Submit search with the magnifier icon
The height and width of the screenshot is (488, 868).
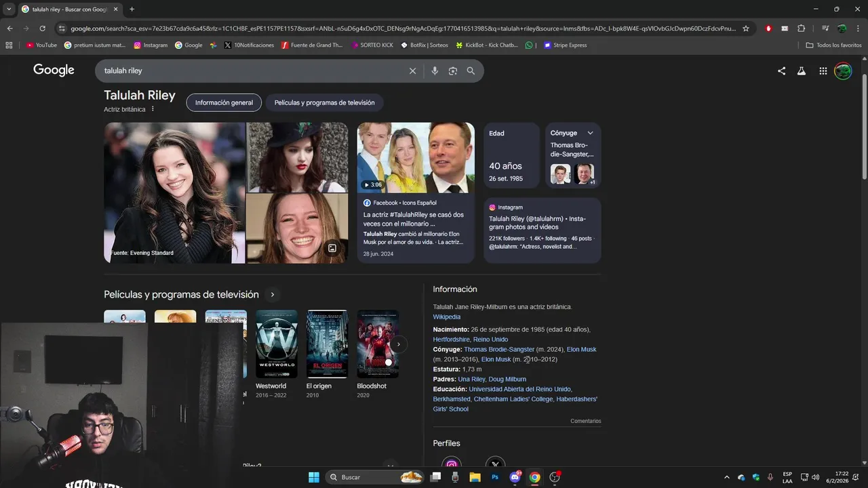pyautogui.click(x=471, y=71)
